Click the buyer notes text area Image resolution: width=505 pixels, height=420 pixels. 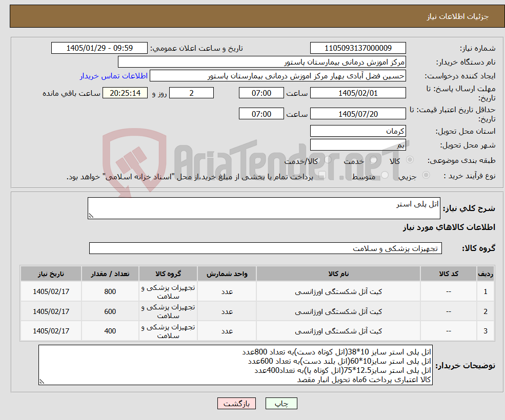point(235,365)
